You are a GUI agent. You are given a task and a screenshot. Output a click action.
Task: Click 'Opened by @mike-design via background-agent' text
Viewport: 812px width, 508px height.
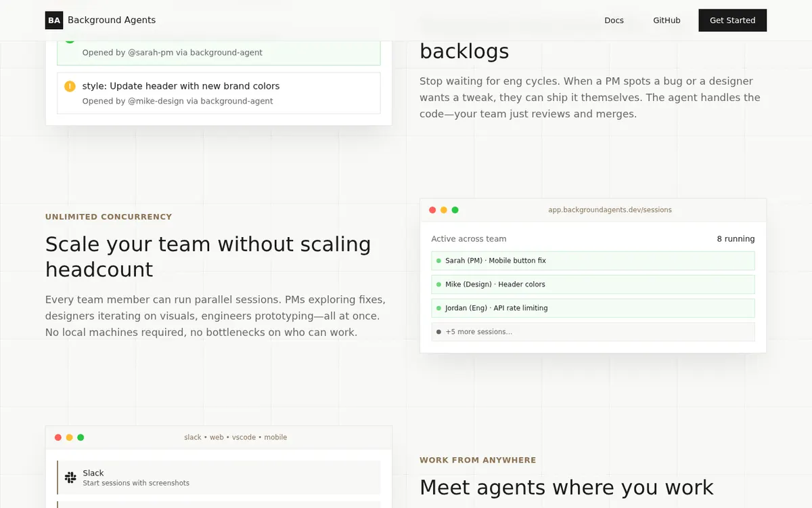tap(178, 101)
